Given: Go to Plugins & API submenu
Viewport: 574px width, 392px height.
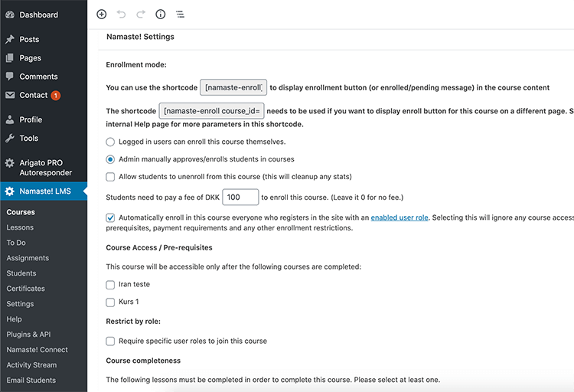Looking at the screenshot, I should coord(28,334).
